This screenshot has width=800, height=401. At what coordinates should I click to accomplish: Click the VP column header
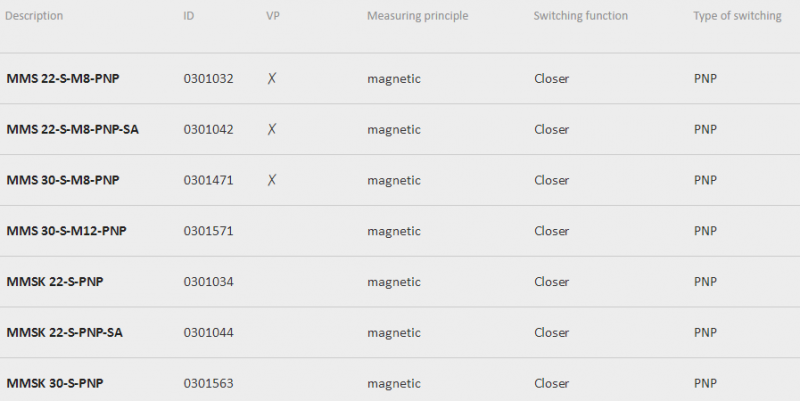click(x=273, y=16)
